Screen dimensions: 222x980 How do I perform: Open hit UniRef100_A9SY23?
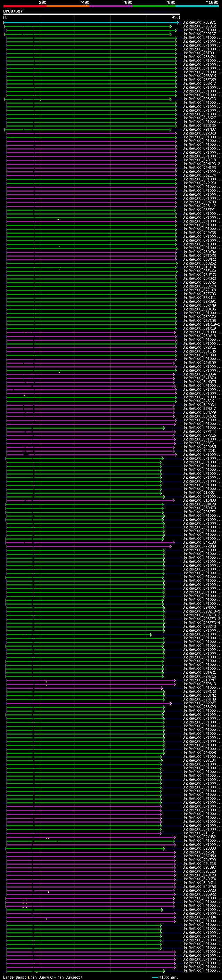point(199,99)
